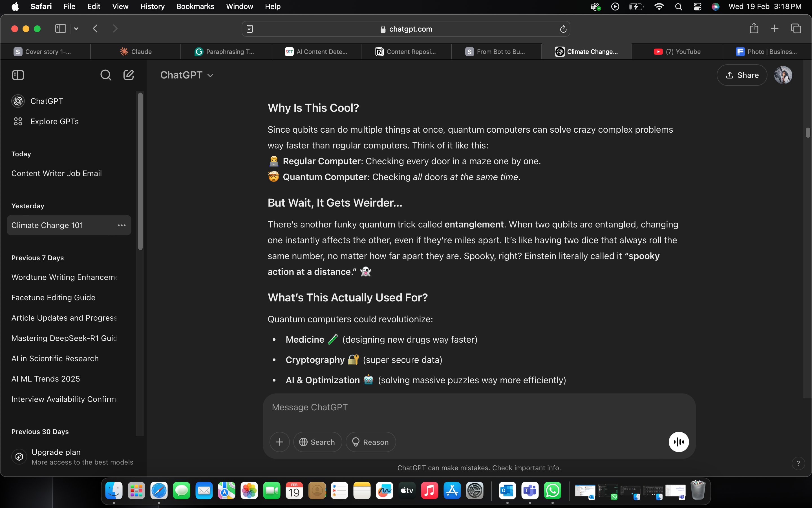Click the Share conversation button
This screenshot has width=812, height=508.
(742, 75)
